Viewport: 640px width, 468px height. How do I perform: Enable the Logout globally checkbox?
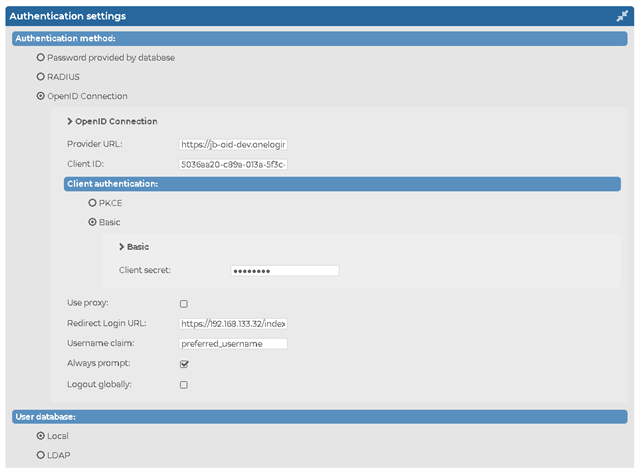tap(184, 385)
